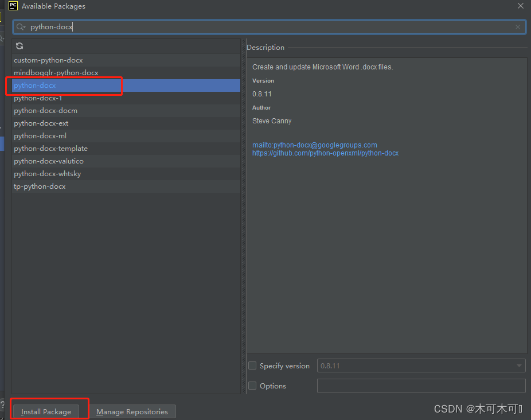531x420 pixels.
Task: Follow the python-docx GitHub link
Action: click(325, 153)
